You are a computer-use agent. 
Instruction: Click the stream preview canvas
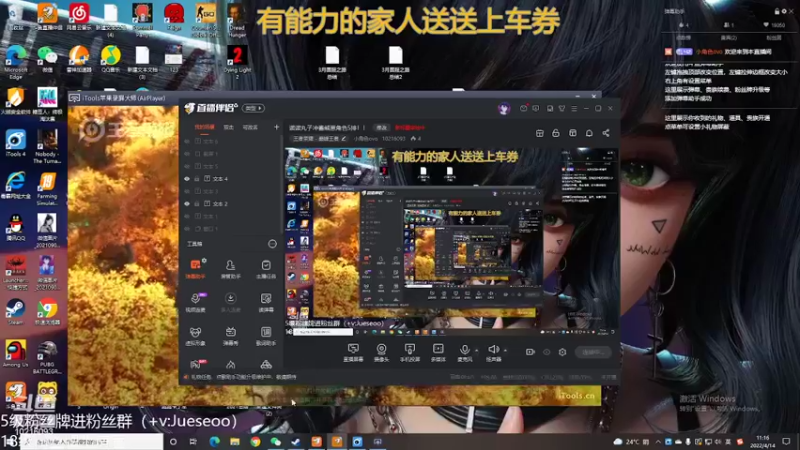pyautogui.click(x=451, y=242)
